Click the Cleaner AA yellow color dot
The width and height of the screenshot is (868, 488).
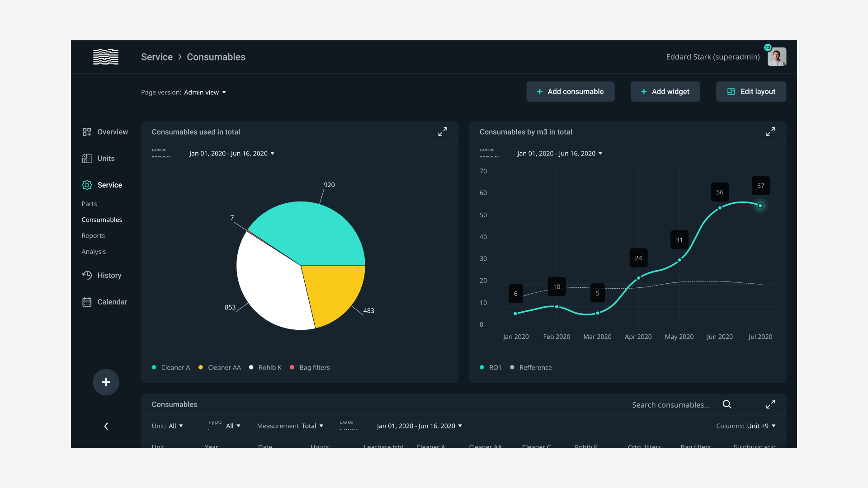coord(200,367)
